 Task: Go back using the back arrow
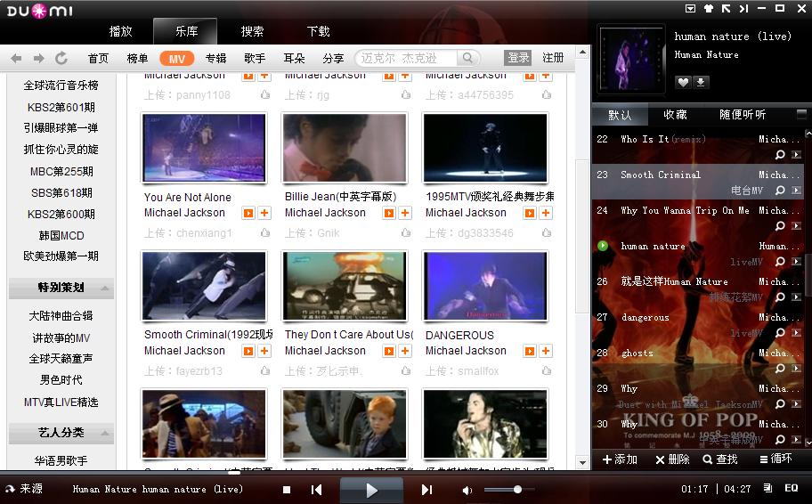pyautogui.click(x=16, y=58)
